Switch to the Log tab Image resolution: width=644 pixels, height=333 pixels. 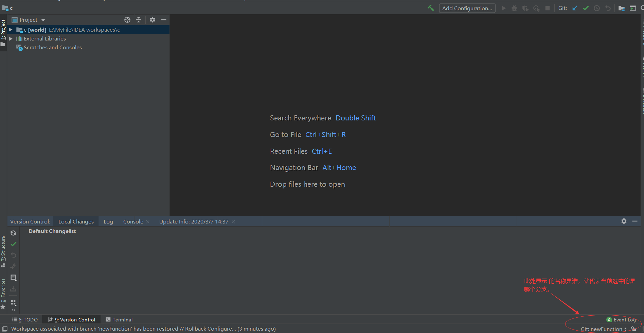click(x=108, y=222)
